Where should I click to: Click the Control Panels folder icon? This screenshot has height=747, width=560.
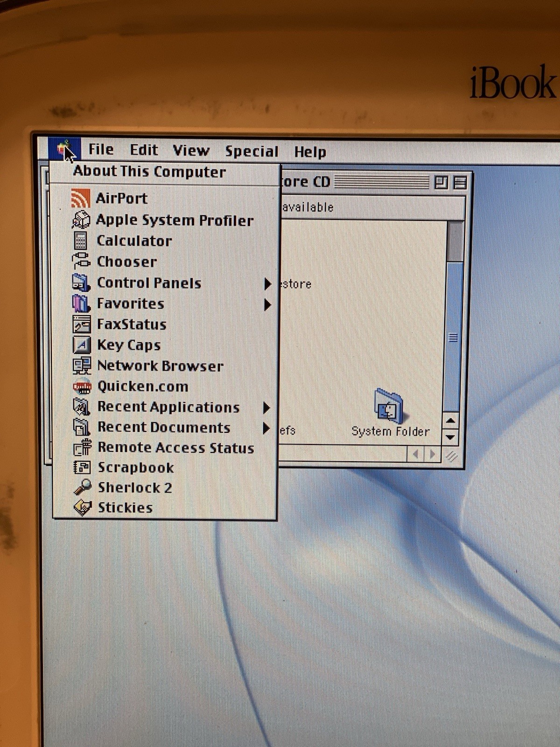pos(81,282)
